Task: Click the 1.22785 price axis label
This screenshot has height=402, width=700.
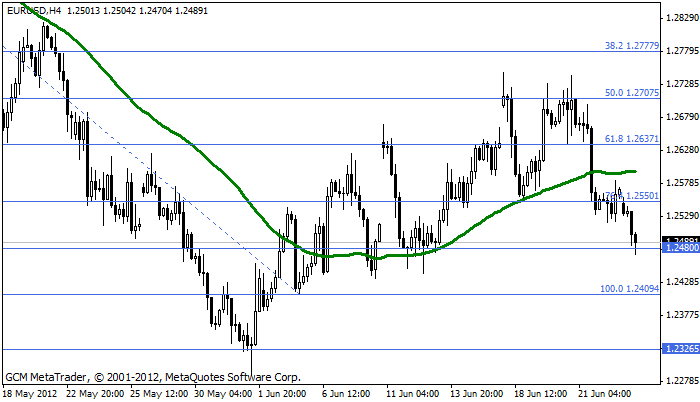Action: [x=682, y=381]
